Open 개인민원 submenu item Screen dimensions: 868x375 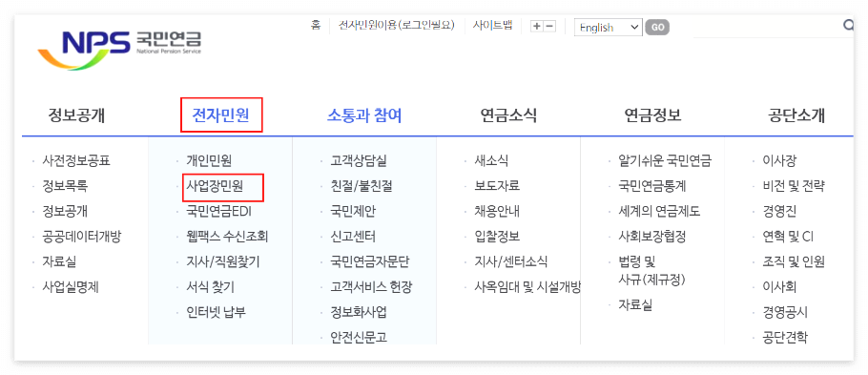(x=209, y=161)
